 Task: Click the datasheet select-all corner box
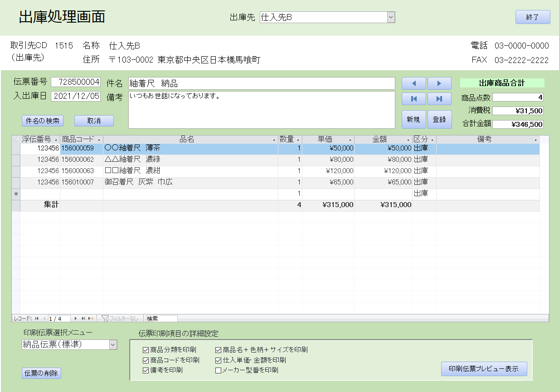tap(16, 140)
